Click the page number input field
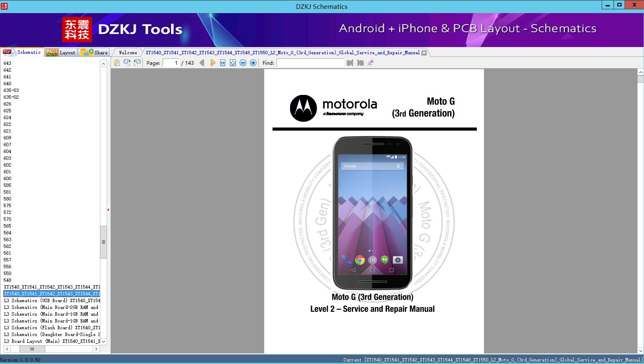Screen dimensions: 644x364 pyautogui.click(x=171, y=63)
